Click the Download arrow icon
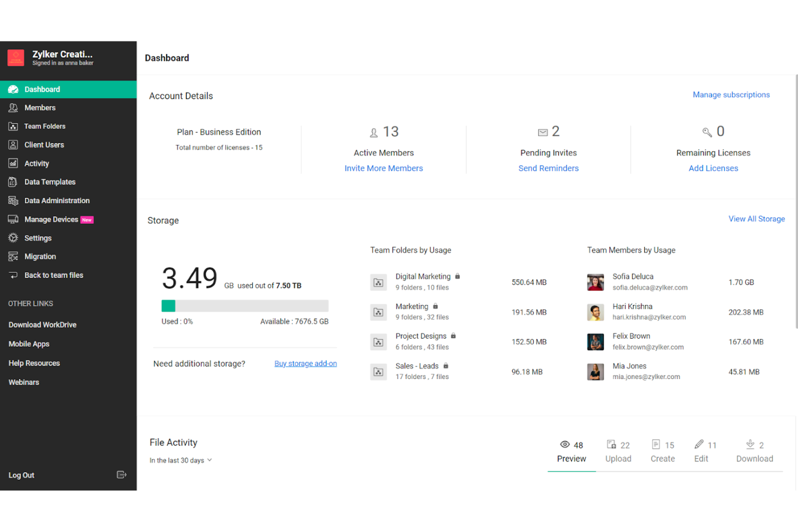The height and width of the screenshot is (532, 798). point(750,444)
